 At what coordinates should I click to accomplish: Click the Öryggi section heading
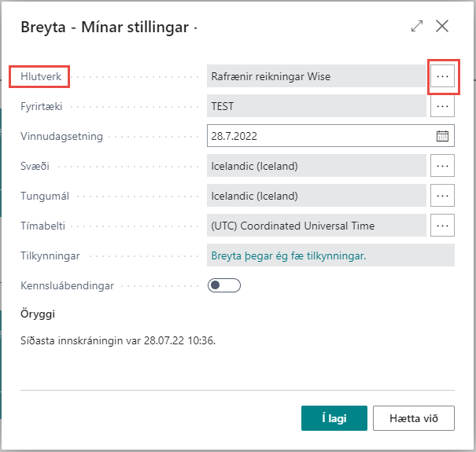[x=38, y=314]
